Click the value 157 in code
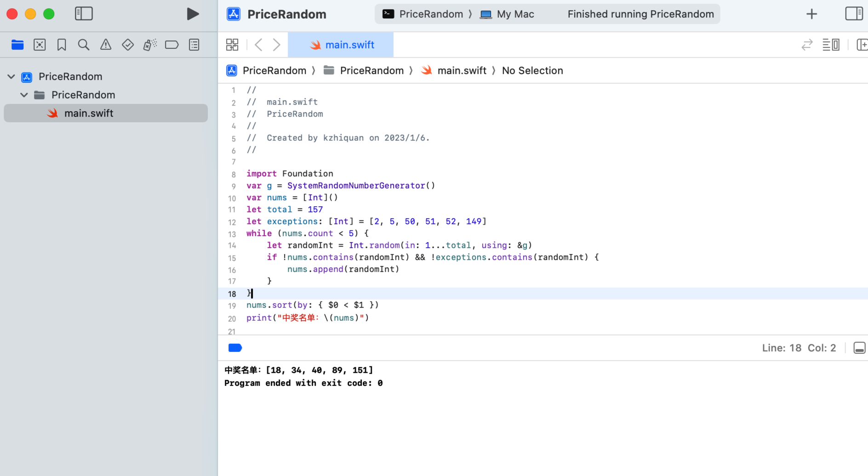This screenshot has width=868, height=476. (x=315, y=210)
